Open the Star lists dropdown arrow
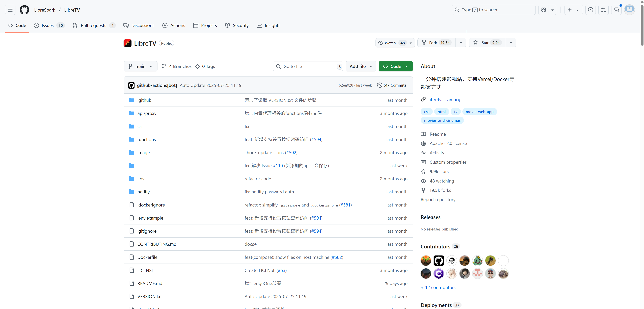Screen dimensions: 644x309 click(511, 43)
